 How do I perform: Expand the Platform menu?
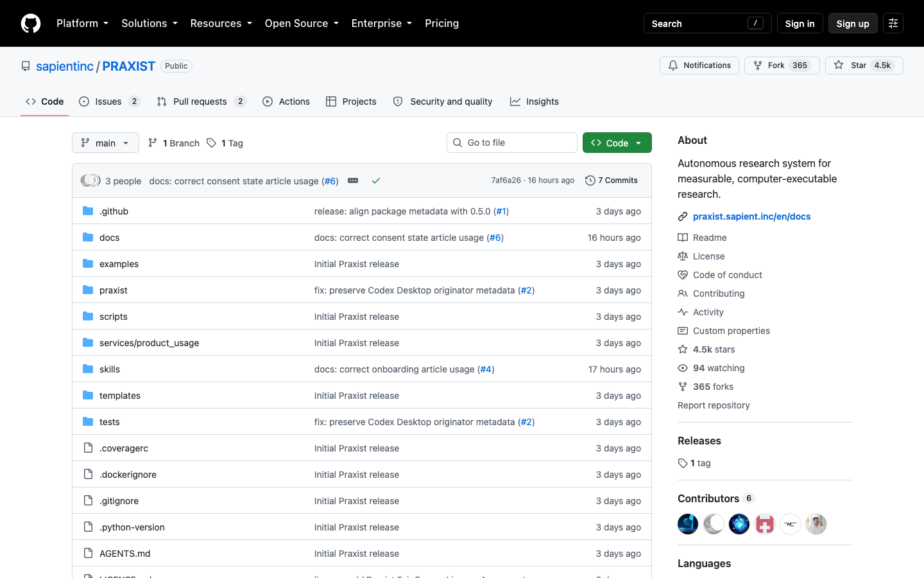tap(82, 23)
